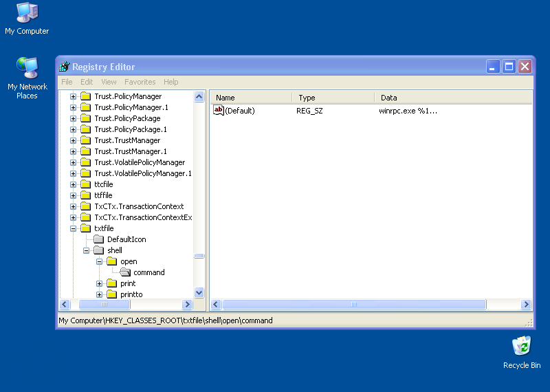550x392 pixels.
Task: Sort values by Type column header
Action: pos(333,98)
